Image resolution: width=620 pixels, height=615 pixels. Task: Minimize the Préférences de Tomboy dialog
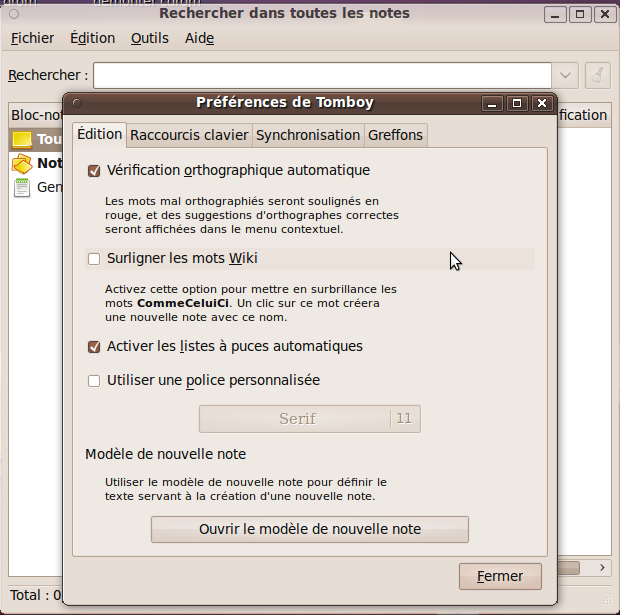(x=492, y=103)
